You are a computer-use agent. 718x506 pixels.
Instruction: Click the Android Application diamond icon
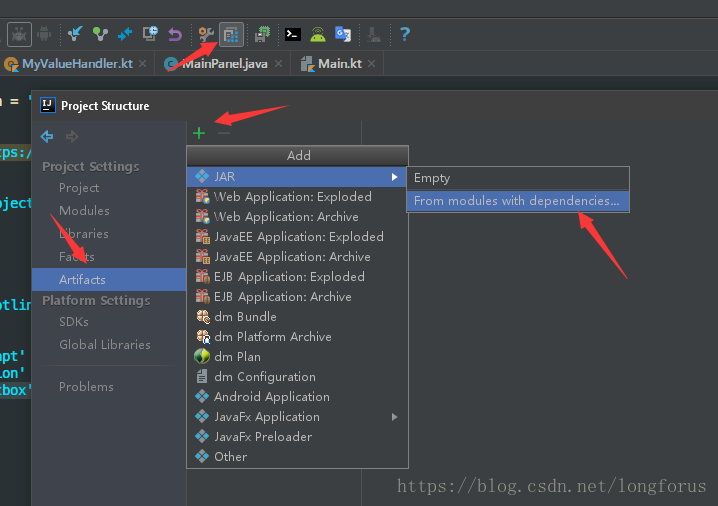click(x=202, y=397)
